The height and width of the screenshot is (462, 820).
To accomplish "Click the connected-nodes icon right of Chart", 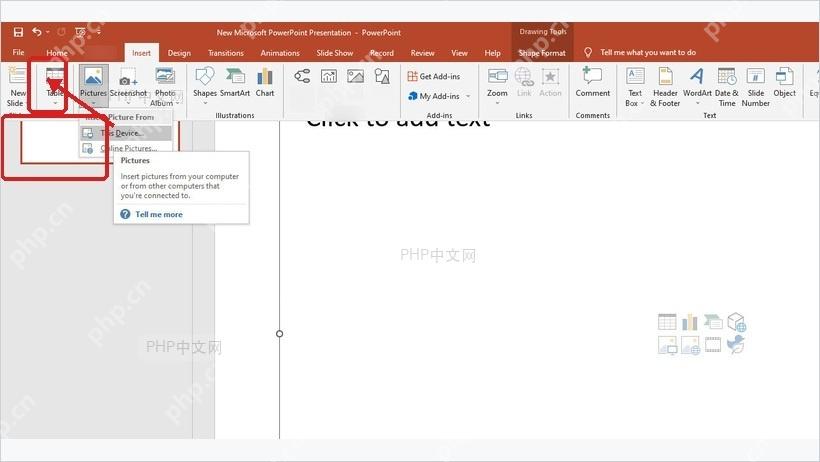I will (x=302, y=76).
